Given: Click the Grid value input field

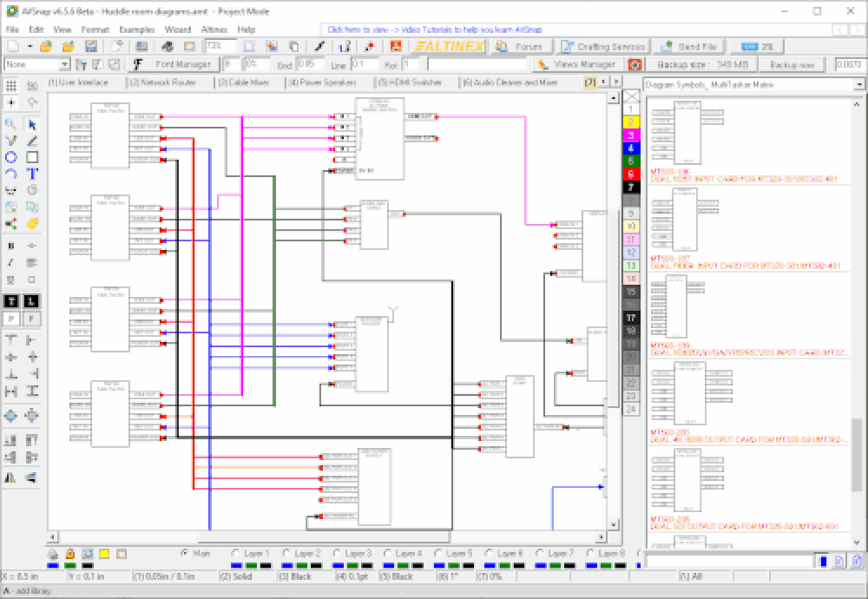Looking at the screenshot, I should pyautogui.click(x=310, y=64).
